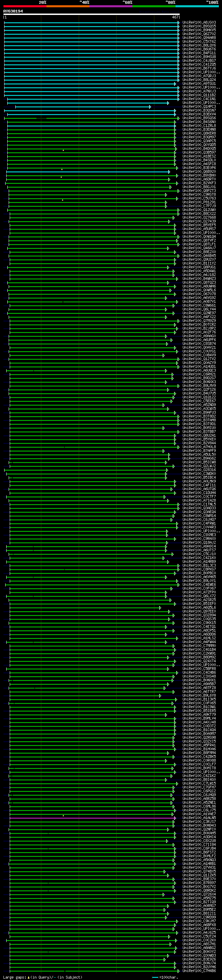Open the UniRef100_B9SQS5 hit link
The height and width of the screenshot is (980, 222).
(199, 26)
